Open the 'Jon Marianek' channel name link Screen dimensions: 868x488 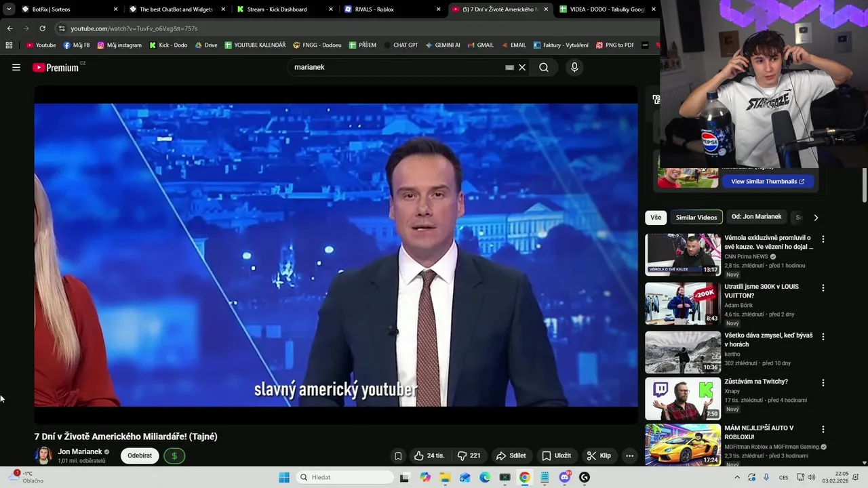click(80, 451)
